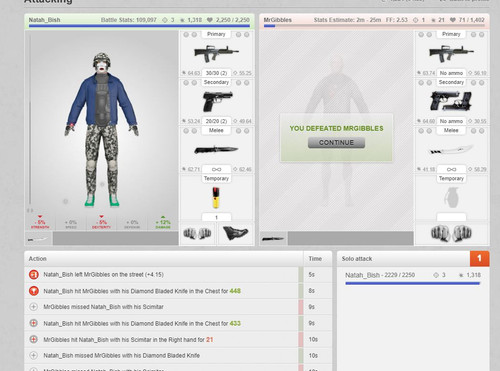Use Natah_Bish's Temporary pepper spray

click(x=216, y=197)
